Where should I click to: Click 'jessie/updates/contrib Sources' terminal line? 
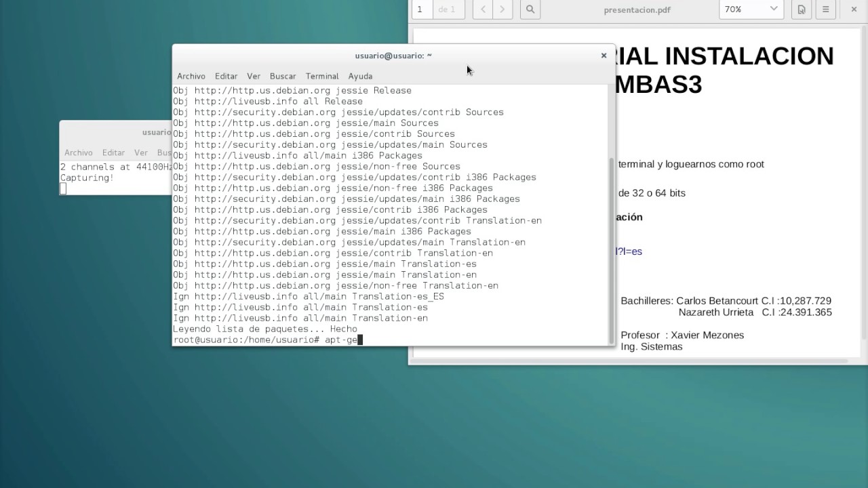click(338, 112)
